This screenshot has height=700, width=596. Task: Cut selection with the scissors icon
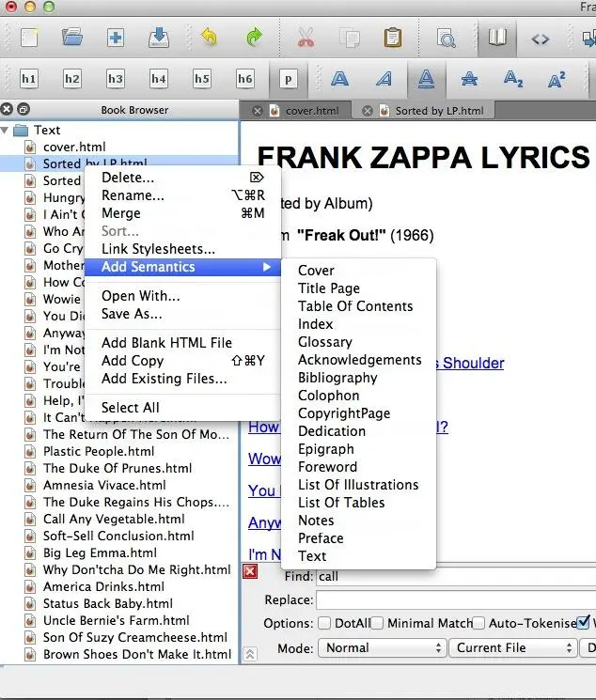click(x=306, y=38)
